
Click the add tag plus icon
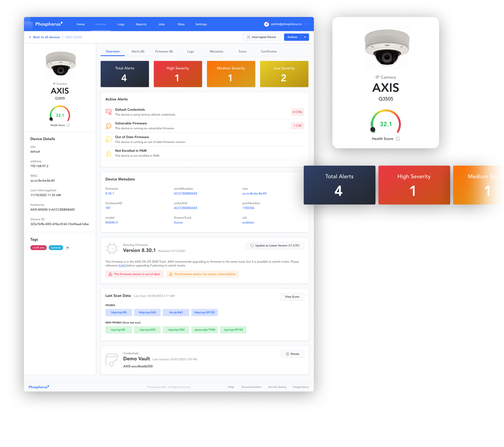[x=68, y=248]
